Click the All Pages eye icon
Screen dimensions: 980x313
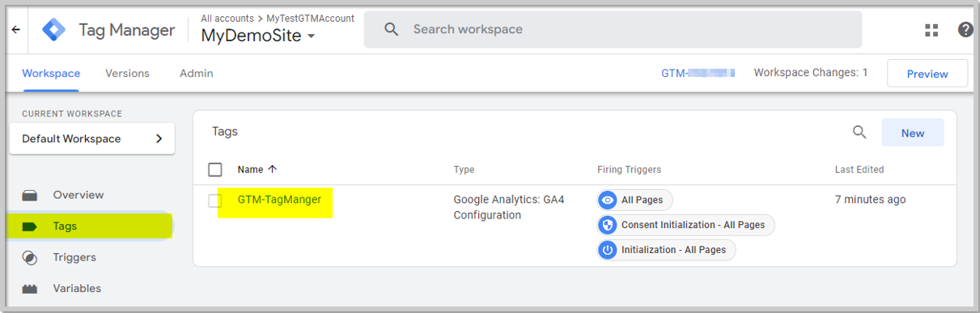608,200
